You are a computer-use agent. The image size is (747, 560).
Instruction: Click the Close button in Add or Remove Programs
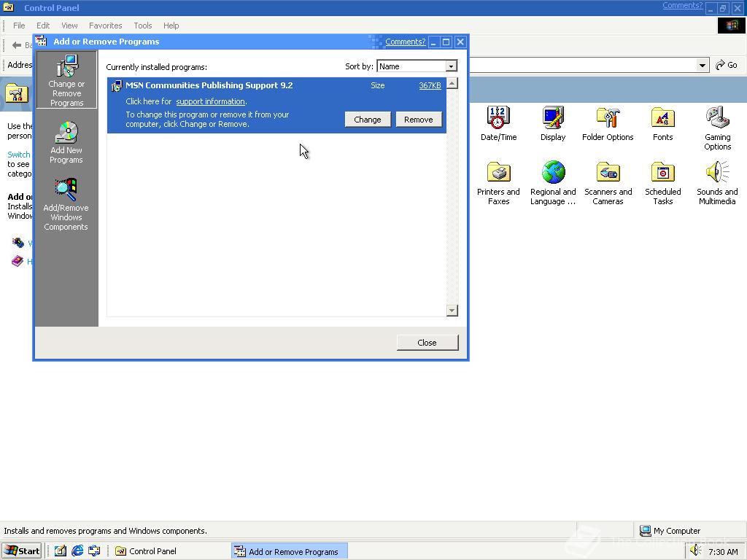(427, 343)
